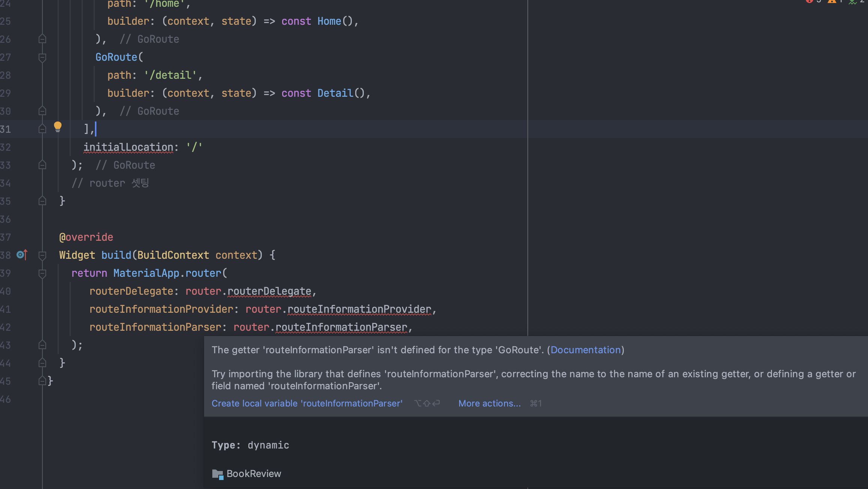Screen dimensions: 868x489
Task: Click the Widget return type on line 38
Action: pos(77,255)
